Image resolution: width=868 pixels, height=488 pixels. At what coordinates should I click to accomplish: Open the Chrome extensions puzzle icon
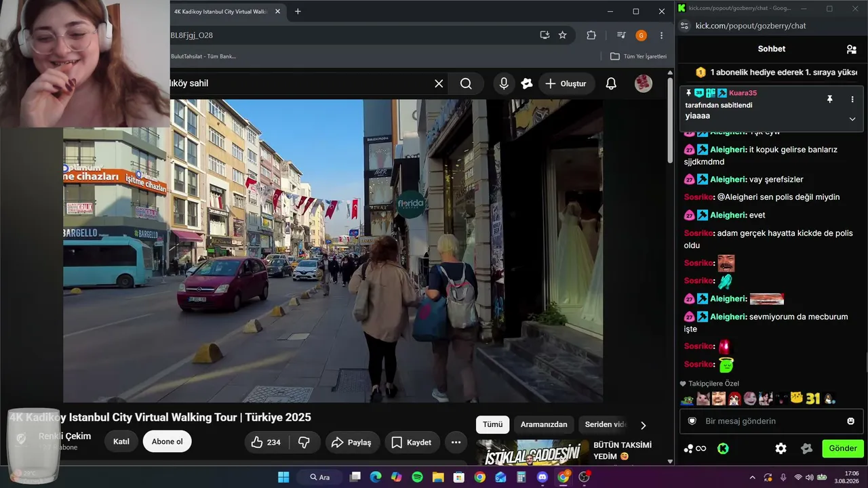[x=591, y=35]
